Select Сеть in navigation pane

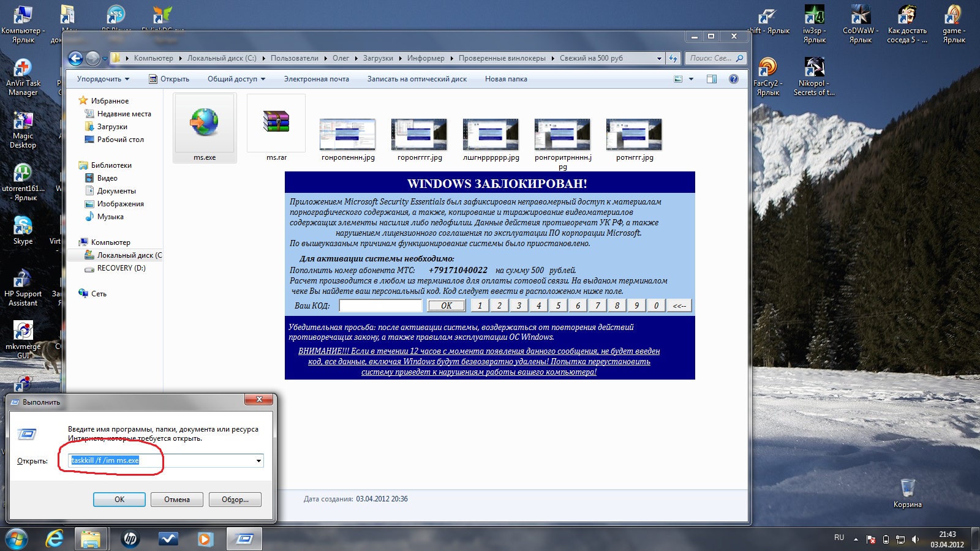(99, 294)
